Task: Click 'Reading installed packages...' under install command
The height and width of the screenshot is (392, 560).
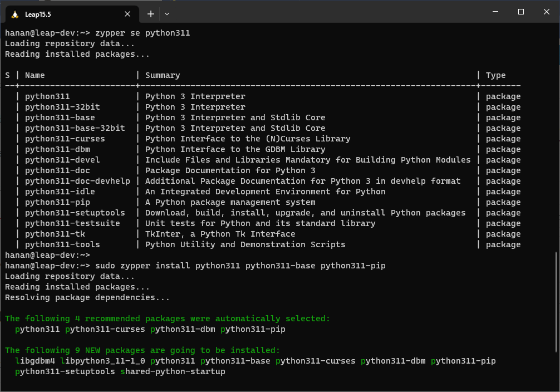Action: (x=77, y=287)
